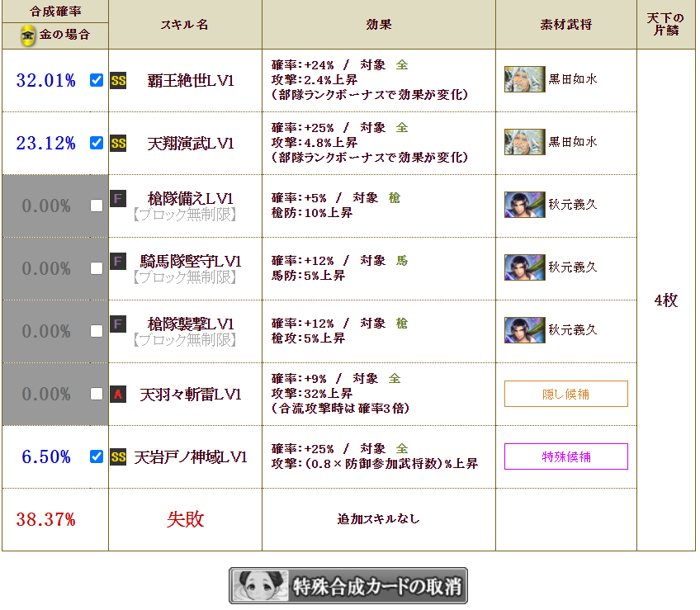
Task: Click the 合成確率 column header
Action: (55, 12)
